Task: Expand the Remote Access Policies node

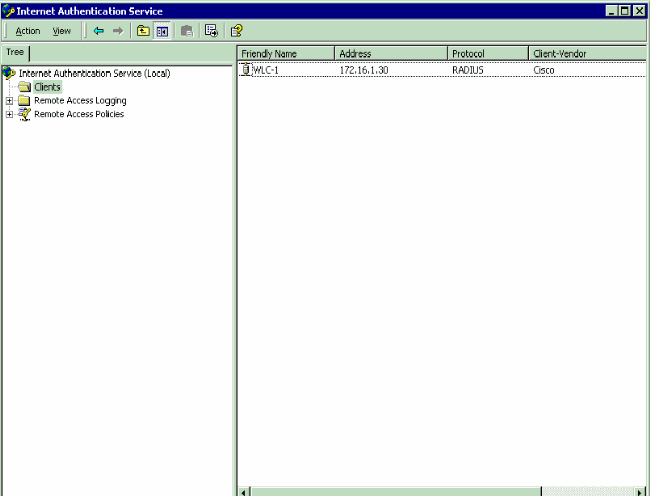Action: [9, 114]
